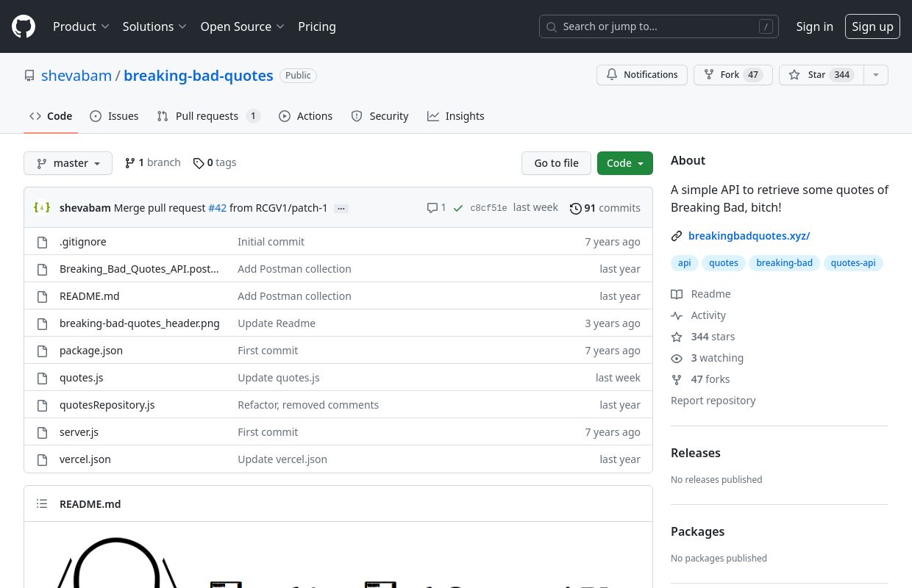Open the commit comments speech bubble icon
Image resolution: width=912 pixels, height=588 pixels.
coord(432,208)
